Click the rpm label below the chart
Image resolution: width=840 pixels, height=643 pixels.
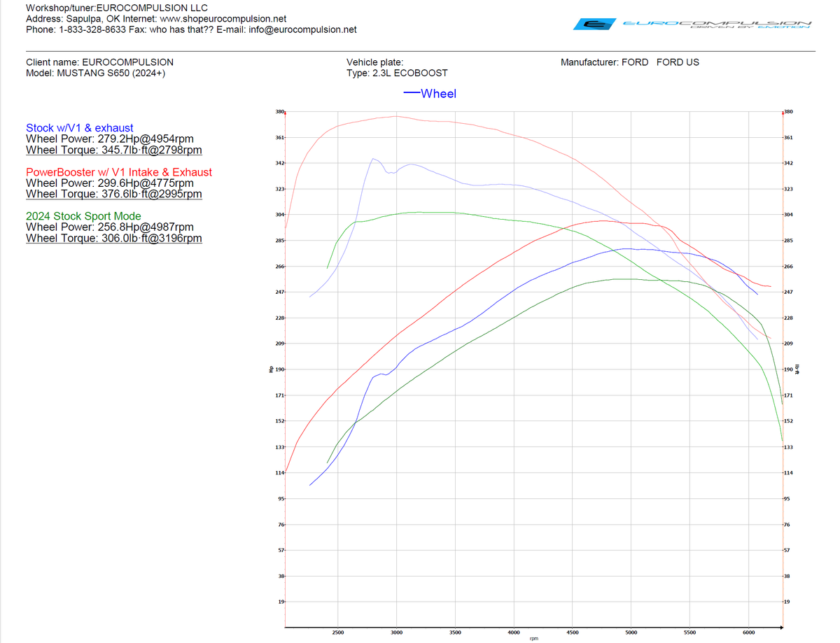point(534,637)
